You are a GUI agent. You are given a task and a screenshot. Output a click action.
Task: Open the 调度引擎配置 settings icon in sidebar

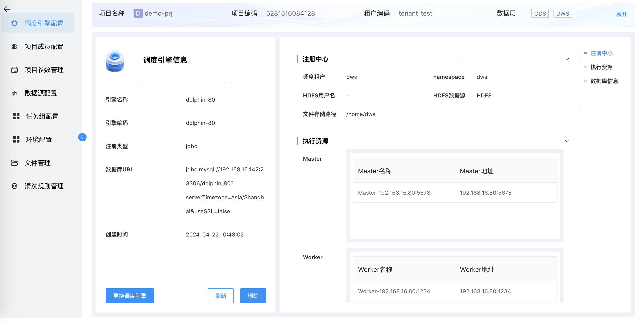point(14,23)
